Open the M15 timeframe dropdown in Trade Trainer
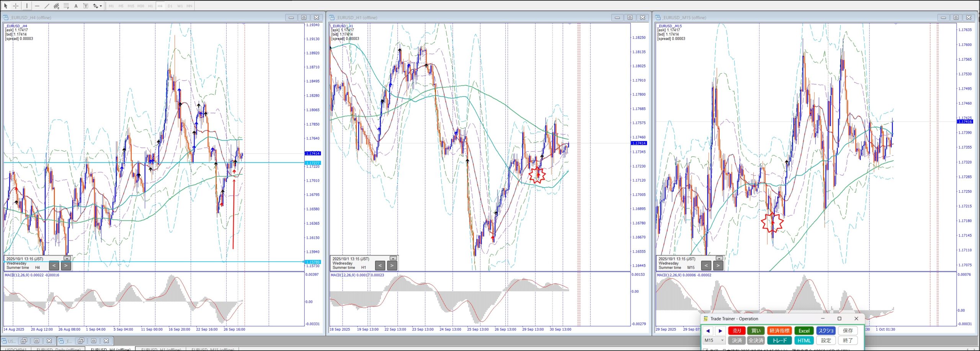980x351 pixels. [x=714, y=340]
